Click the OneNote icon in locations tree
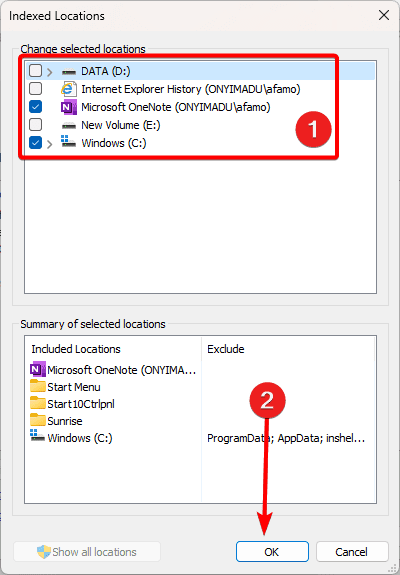This screenshot has height=575, width=400. [69, 107]
